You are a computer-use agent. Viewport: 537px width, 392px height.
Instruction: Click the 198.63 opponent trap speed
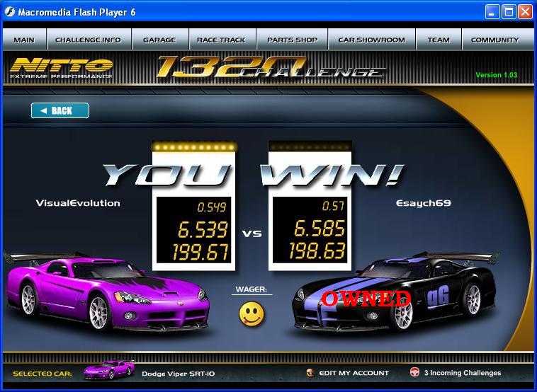317,251
